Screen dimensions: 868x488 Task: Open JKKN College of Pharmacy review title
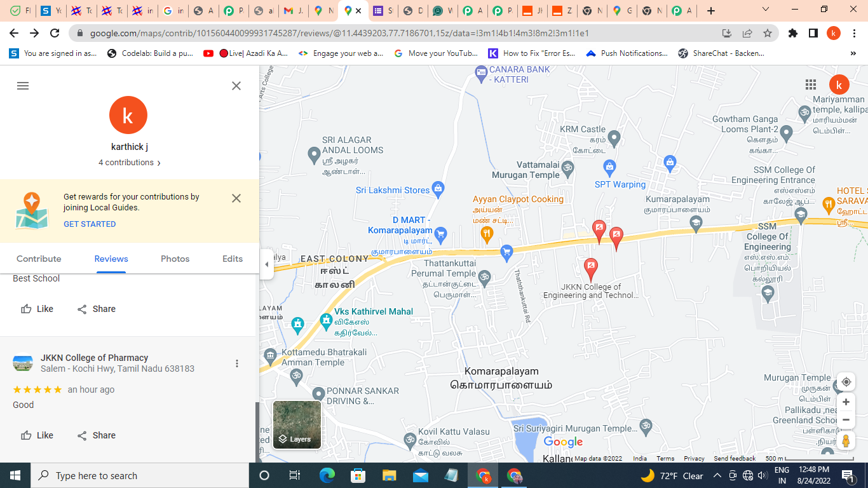(x=95, y=358)
